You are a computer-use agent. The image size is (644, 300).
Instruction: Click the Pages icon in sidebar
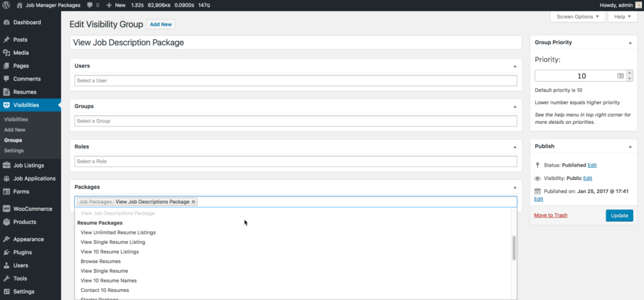click(x=6, y=66)
